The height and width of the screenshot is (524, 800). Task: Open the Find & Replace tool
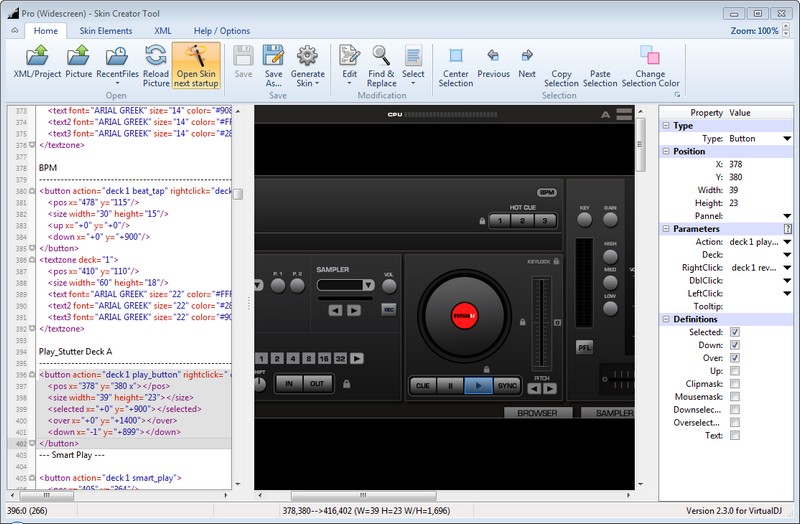click(x=381, y=57)
